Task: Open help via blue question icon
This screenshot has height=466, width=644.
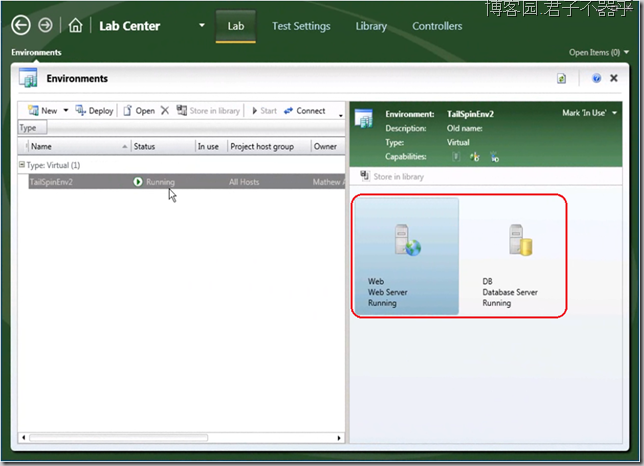Action: pos(596,78)
